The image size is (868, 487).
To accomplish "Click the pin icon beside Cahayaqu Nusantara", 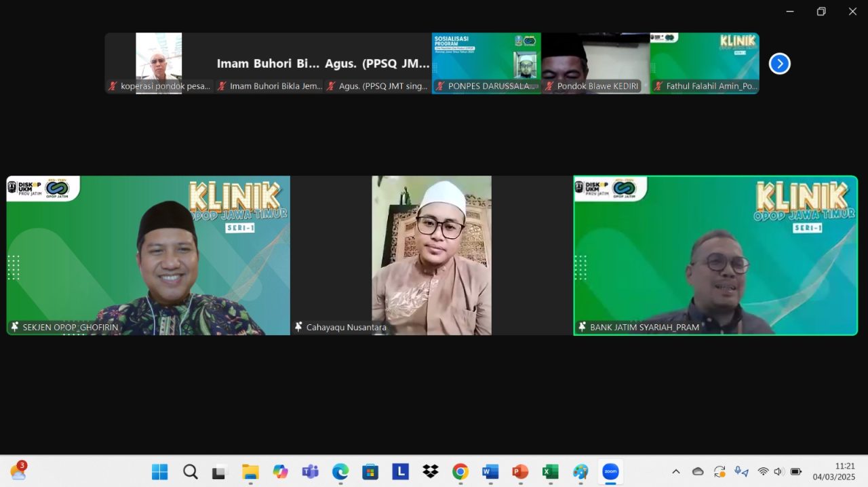I will click(298, 327).
